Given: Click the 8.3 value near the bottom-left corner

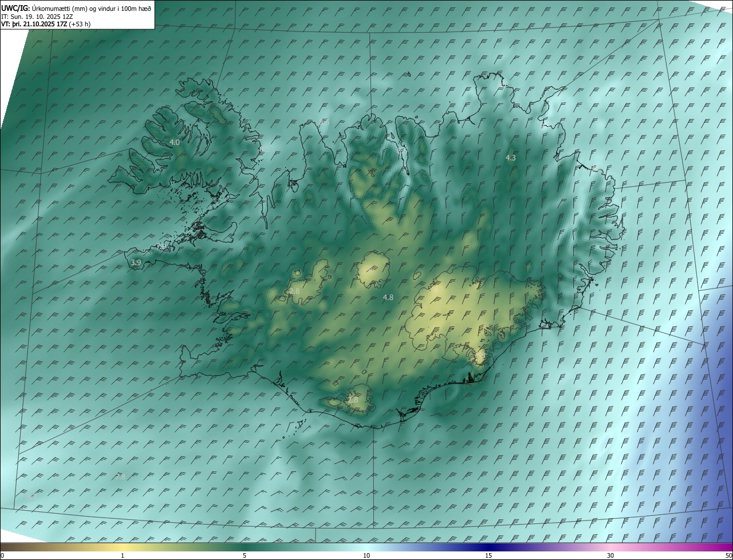Looking at the screenshot, I should click(x=31, y=497).
